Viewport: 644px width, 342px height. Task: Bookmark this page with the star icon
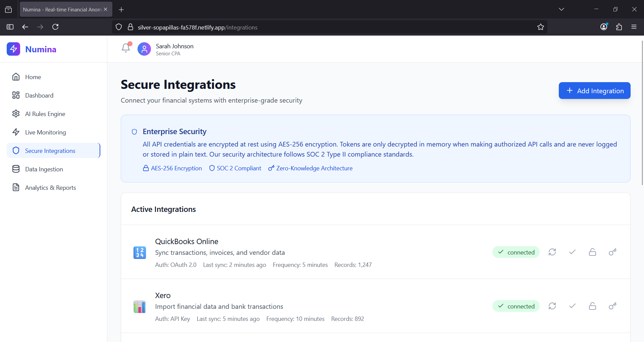pyautogui.click(x=540, y=27)
